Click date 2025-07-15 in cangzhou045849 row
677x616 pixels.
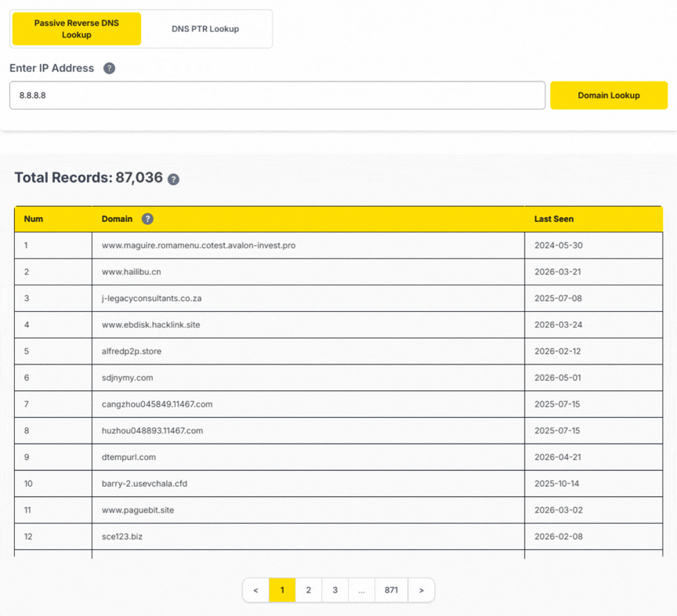(557, 404)
